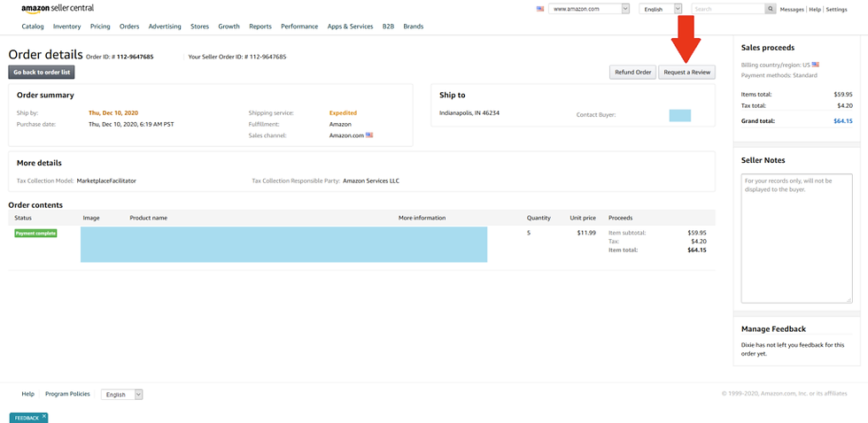Open the Catalog menu

33,26
